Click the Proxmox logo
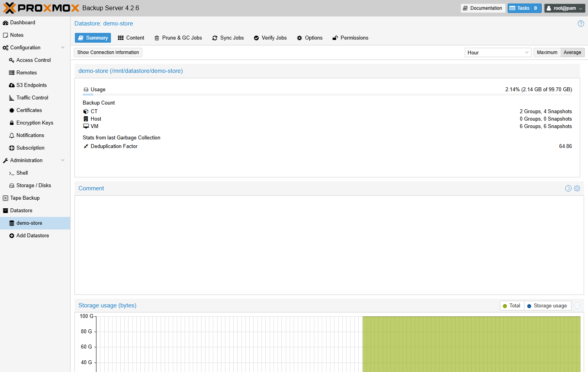 click(41, 8)
